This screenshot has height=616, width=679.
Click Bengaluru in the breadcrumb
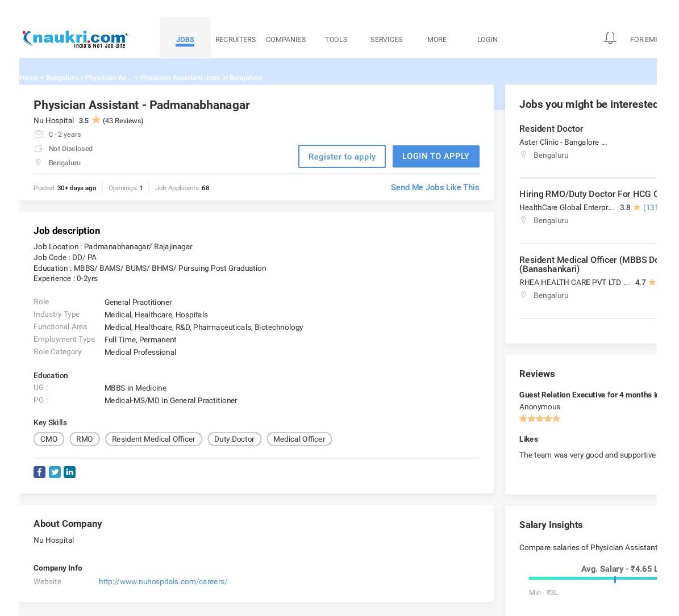(62, 78)
